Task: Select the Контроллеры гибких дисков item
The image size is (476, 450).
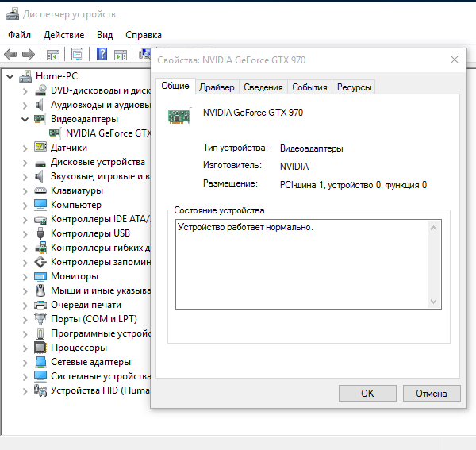Action: click(101, 248)
